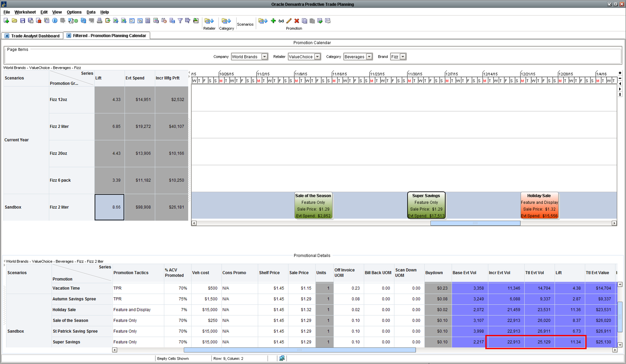Click the blue Info icon
Image resolution: width=626 pixels, height=364 pixels.
(55, 21)
